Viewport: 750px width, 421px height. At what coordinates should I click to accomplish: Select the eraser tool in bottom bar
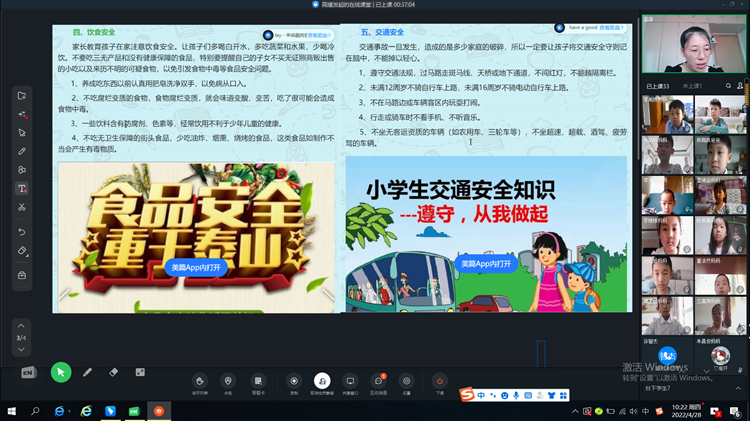pyautogui.click(x=113, y=372)
